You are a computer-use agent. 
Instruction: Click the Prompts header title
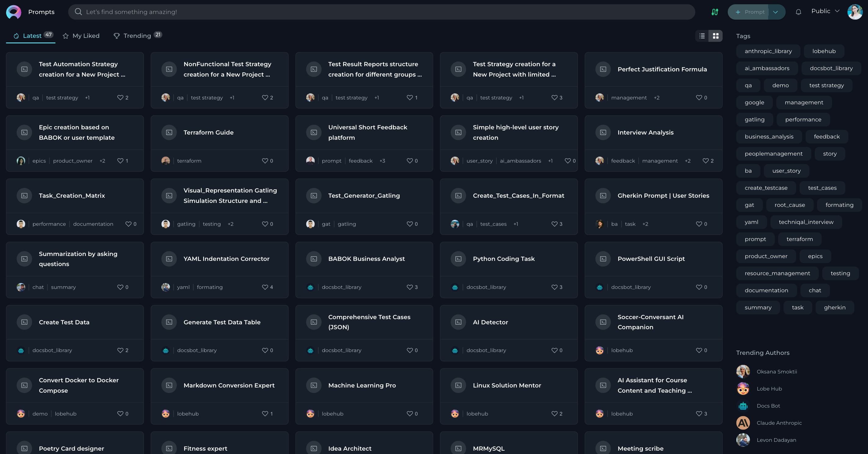point(41,12)
